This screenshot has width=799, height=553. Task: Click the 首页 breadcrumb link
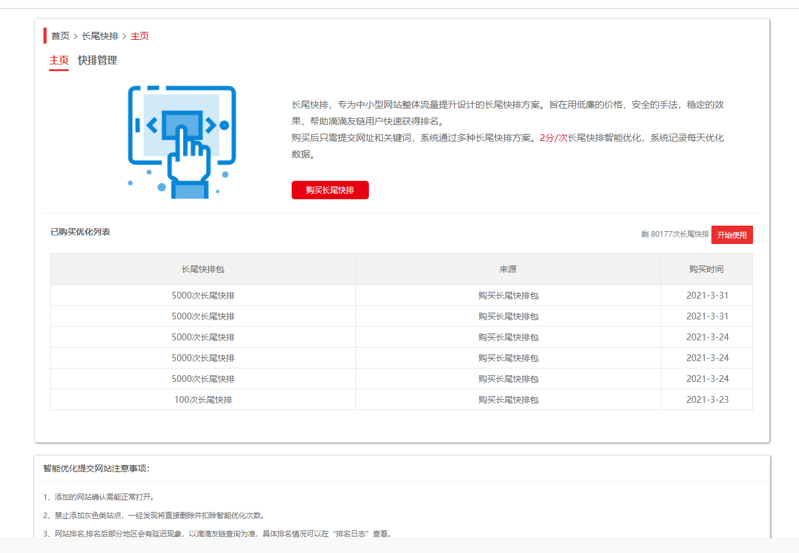click(60, 36)
